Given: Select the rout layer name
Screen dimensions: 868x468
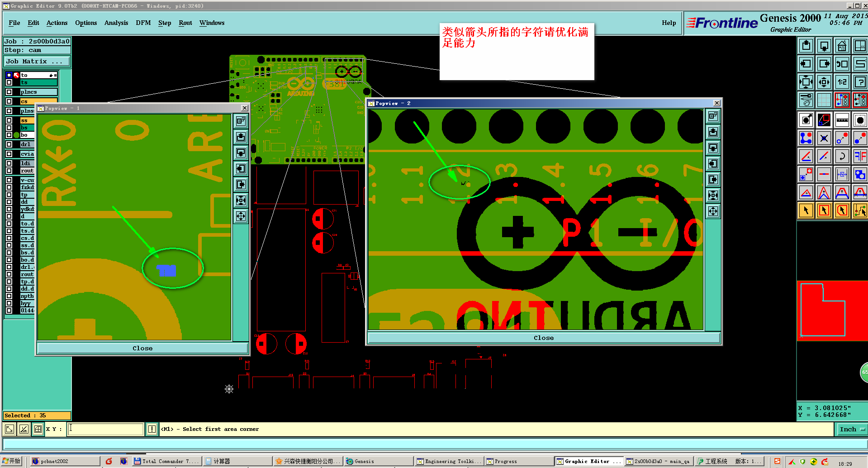Looking at the screenshot, I should pos(27,171).
